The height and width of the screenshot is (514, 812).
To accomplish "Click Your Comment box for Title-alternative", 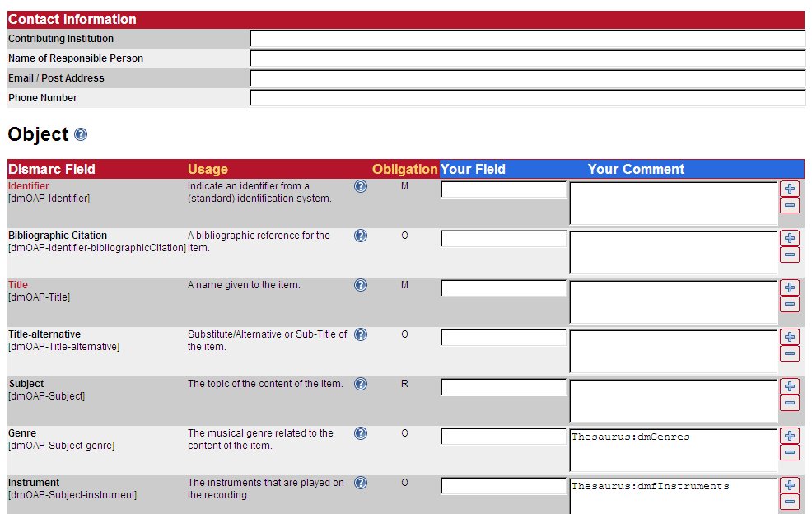I will pyautogui.click(x=673, y=351).
